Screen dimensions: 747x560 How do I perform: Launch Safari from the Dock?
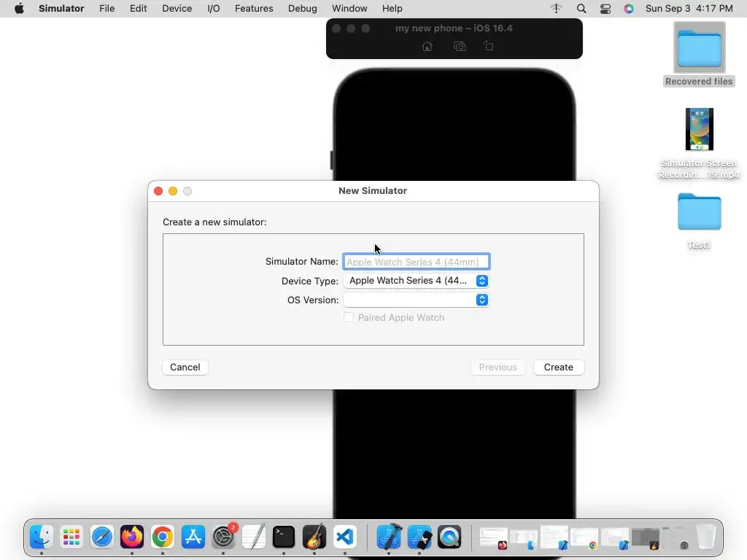102,537
